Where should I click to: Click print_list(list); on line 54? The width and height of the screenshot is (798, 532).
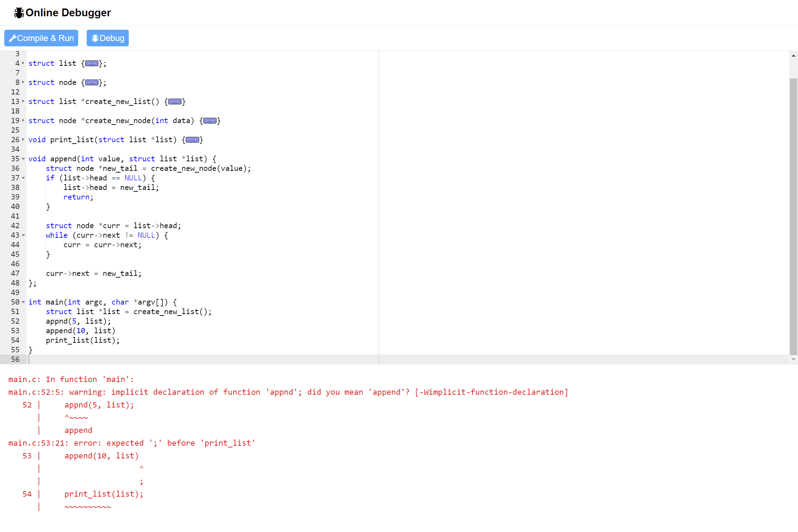coord(83,340)
